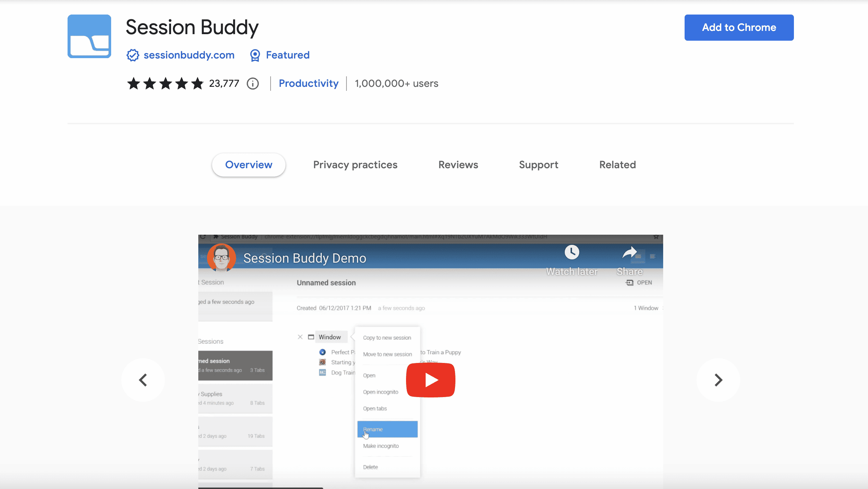This screenshot has width=868, height=489.
Task: Click the five-star rating
Action: click(165, 84)
